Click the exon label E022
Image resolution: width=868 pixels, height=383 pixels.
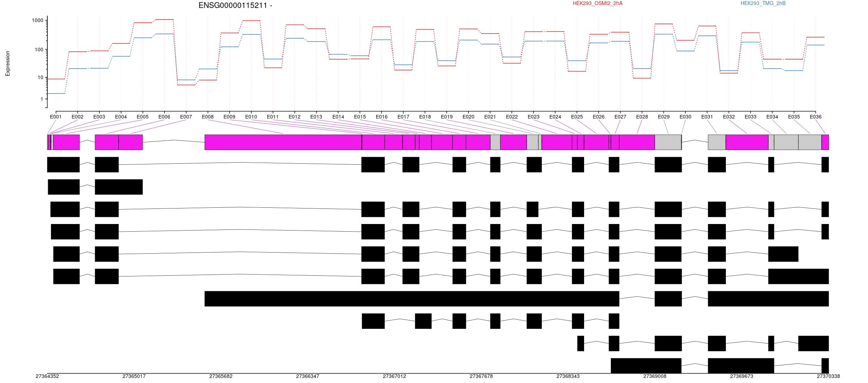click(512, 117)
